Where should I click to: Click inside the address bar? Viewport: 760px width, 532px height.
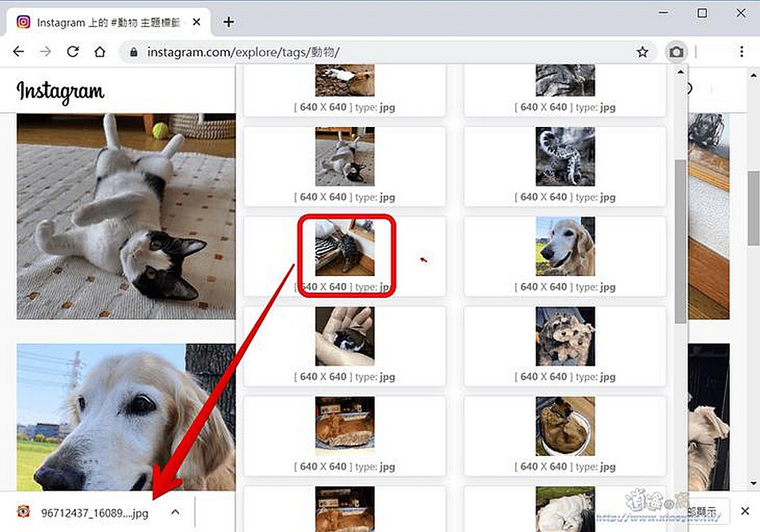tap(339, 52)
